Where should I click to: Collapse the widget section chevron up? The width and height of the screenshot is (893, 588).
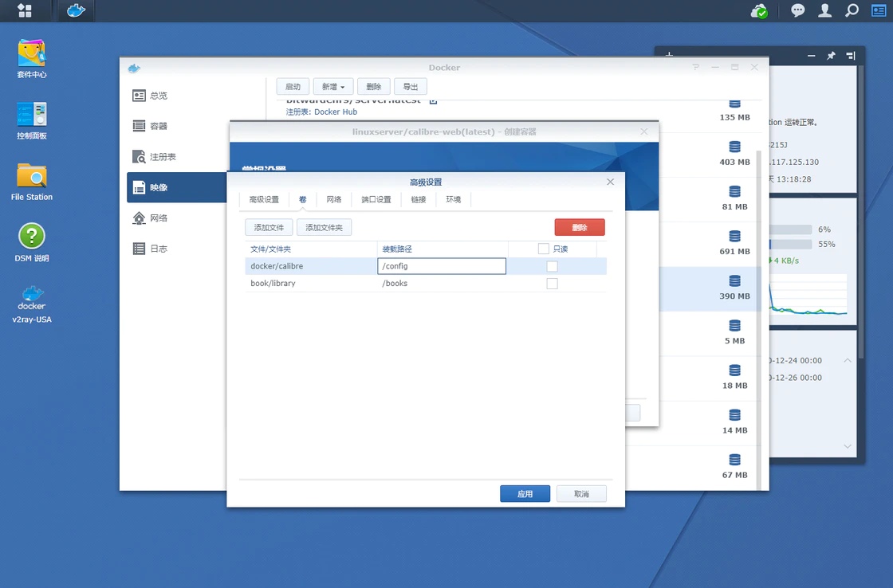tap(847, 361)
